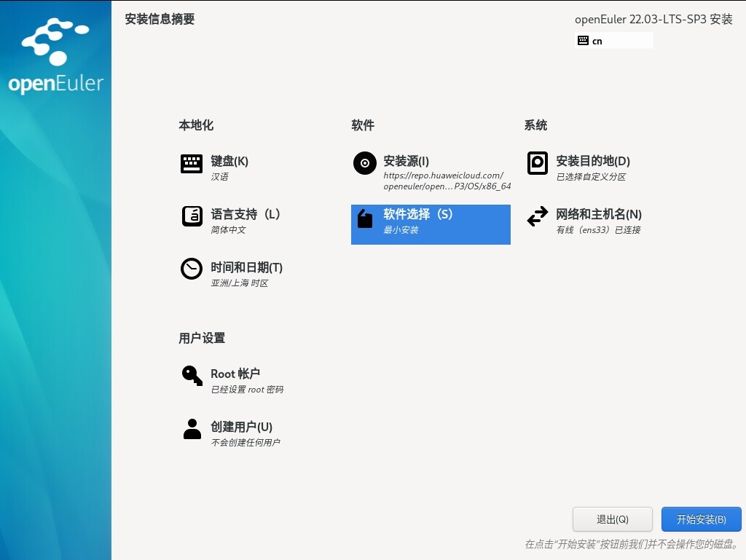The image size is (746, 560).
Task: Click the arrows icon for 网络和主机名
Action: [537, 217]
